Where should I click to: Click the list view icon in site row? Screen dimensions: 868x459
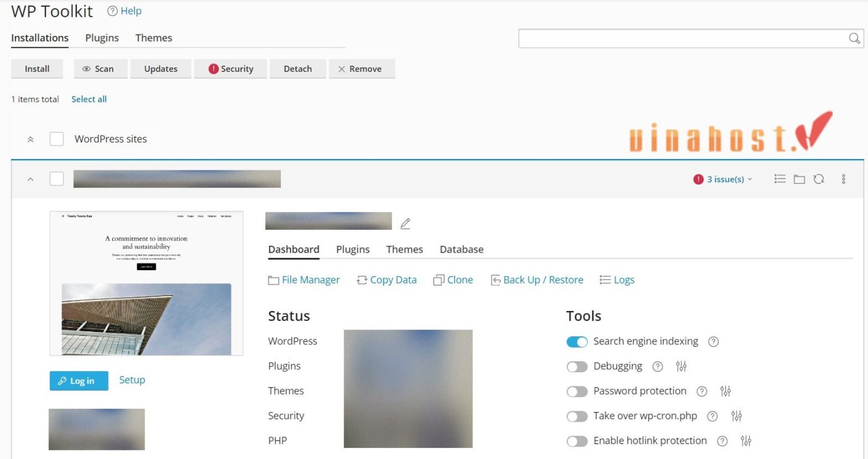tap(780, 179)
